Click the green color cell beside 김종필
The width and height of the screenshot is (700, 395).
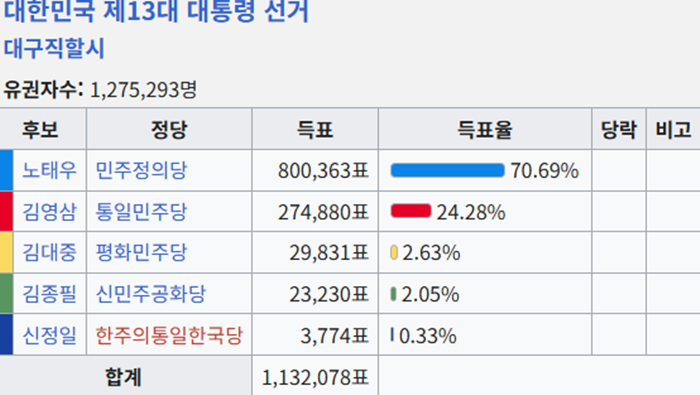[6, 294]
